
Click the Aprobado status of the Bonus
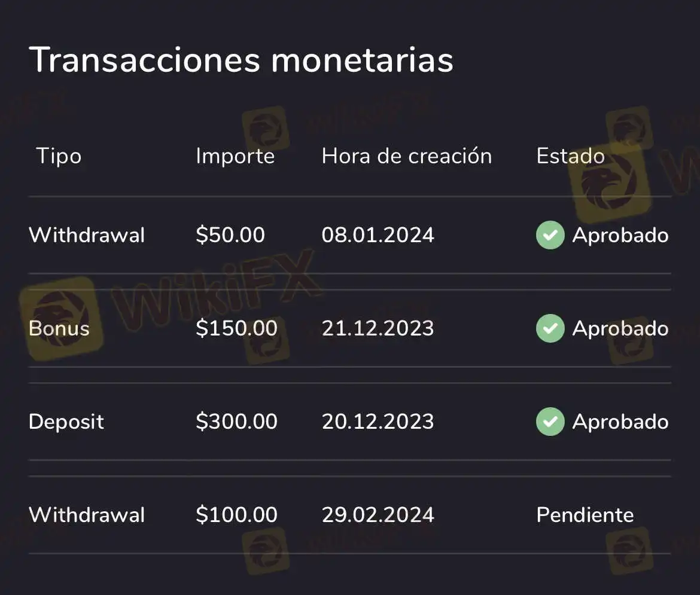click(x=620, y=328)
